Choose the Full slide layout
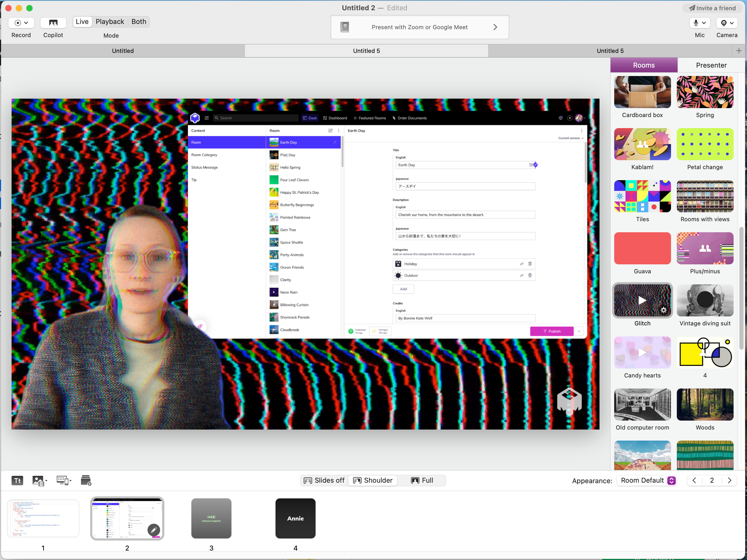 coord(422,480)
